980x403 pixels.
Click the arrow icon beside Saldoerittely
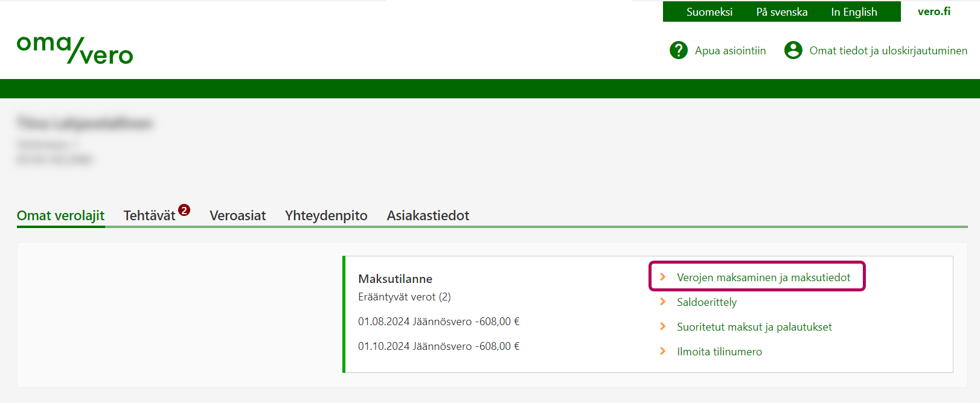[x=663, y=302]
